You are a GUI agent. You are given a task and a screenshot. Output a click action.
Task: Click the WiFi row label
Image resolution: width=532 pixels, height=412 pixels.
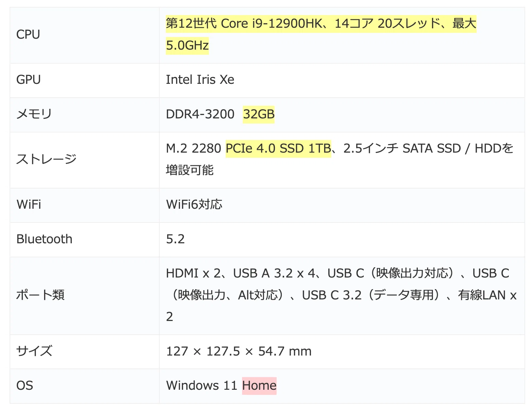pyautogui.click(x=29, y=205)
